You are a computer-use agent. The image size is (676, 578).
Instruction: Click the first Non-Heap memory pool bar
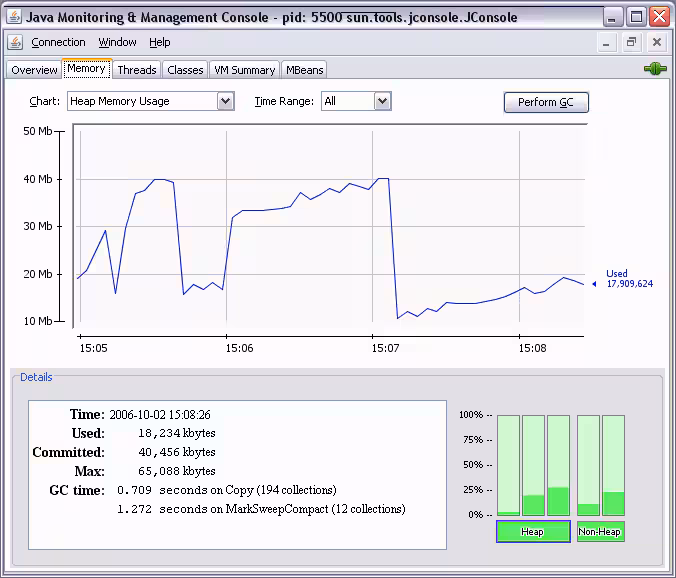point(588,465)
